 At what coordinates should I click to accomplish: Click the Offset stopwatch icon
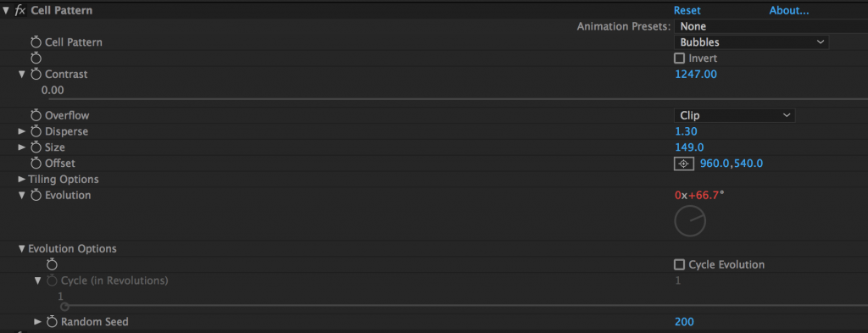(36, 164)
